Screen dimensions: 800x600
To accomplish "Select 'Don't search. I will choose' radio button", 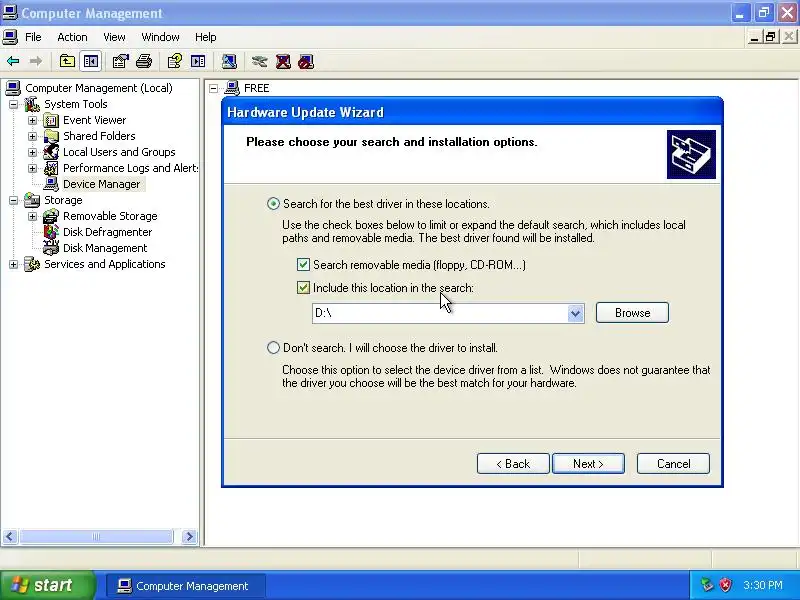I will pos(273,347).
